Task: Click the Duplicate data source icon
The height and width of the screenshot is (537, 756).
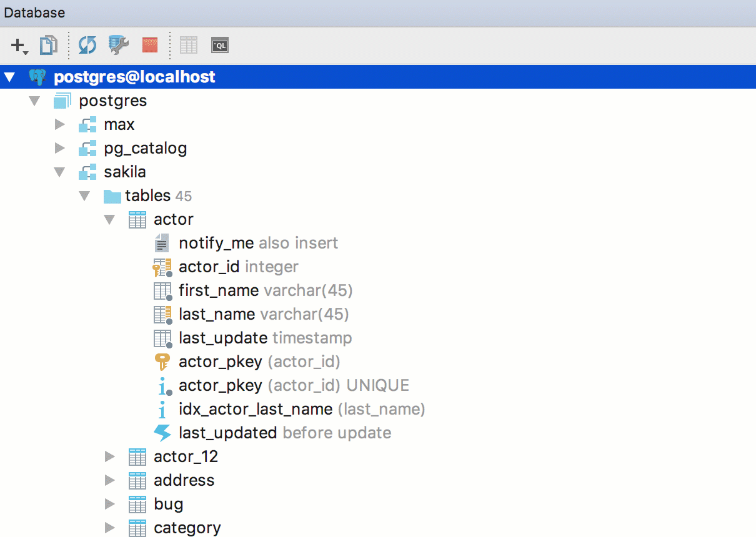Action: point(49,45)
